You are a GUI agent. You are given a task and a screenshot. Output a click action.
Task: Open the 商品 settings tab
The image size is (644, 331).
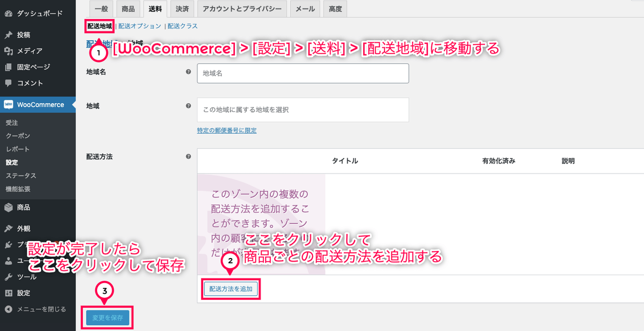coord(128,9)
